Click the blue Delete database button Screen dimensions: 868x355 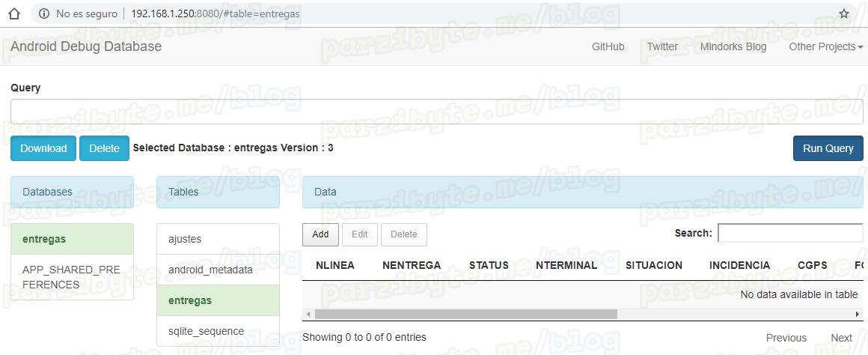(104, 148)
